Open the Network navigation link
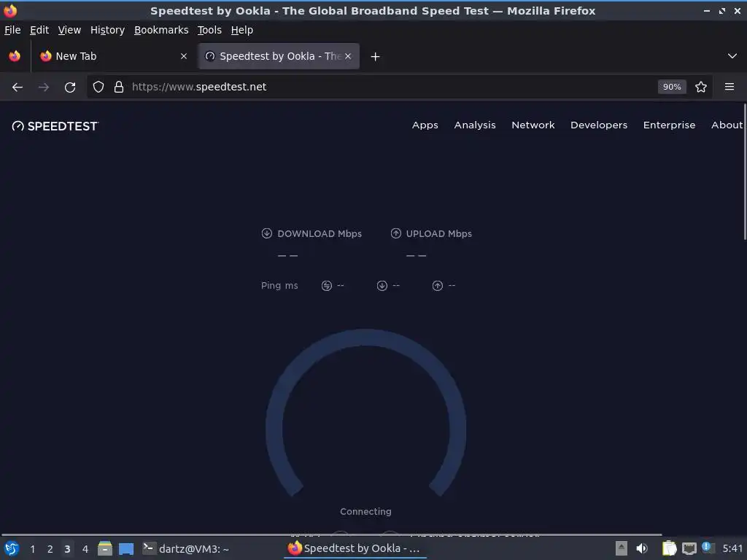747x560 pixels. click(533, 125)
